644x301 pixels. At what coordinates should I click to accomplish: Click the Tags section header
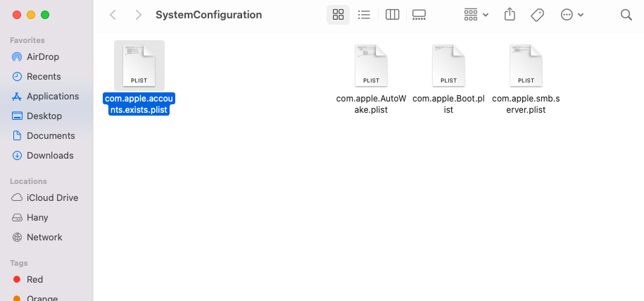pyautogui.click(x=19, y=263)
